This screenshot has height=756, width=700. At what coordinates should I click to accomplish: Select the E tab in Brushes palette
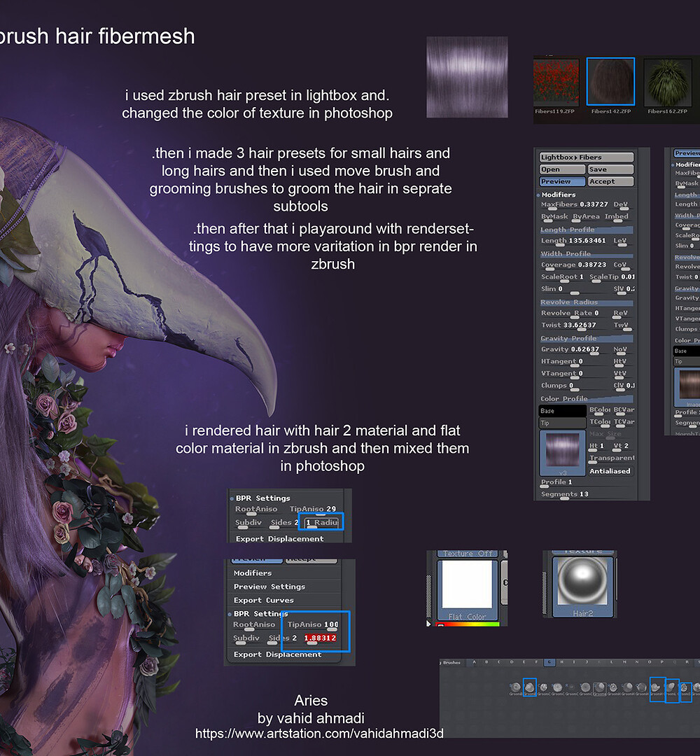click(x=524, y=662)
